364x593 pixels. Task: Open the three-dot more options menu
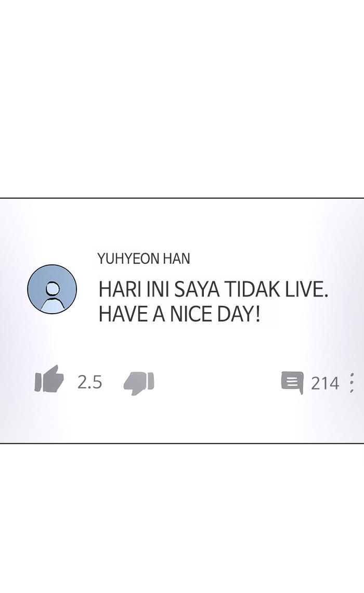pos(352,382)
